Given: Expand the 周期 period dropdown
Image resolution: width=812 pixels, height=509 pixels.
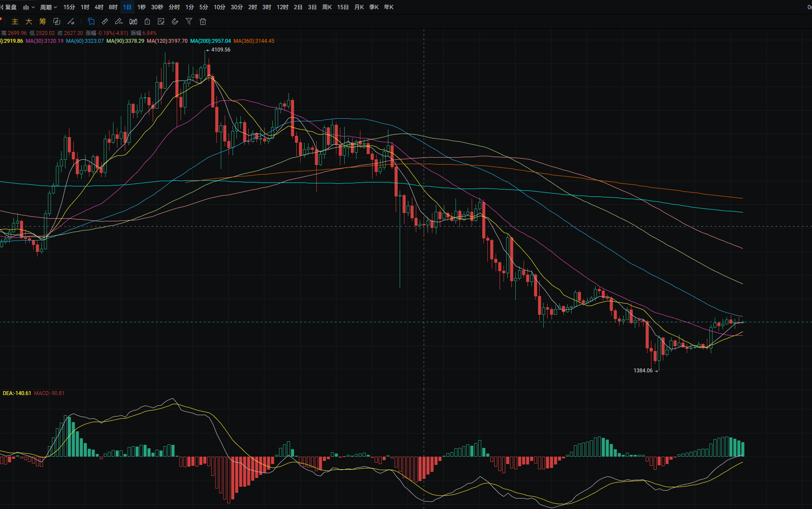Looking at the screenshot, I should [x=48, y=7].
